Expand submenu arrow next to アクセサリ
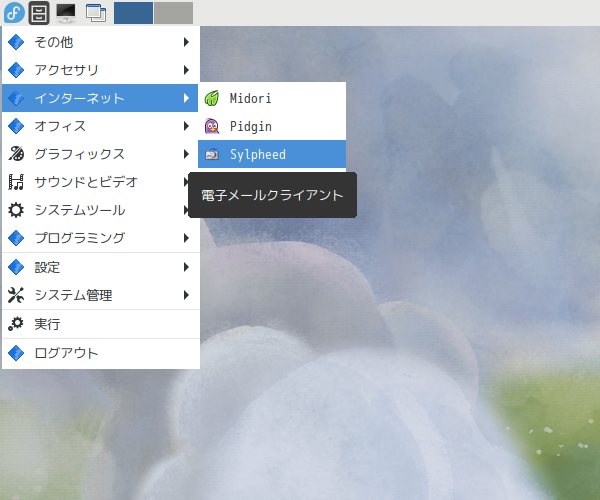 coord(186,70)
